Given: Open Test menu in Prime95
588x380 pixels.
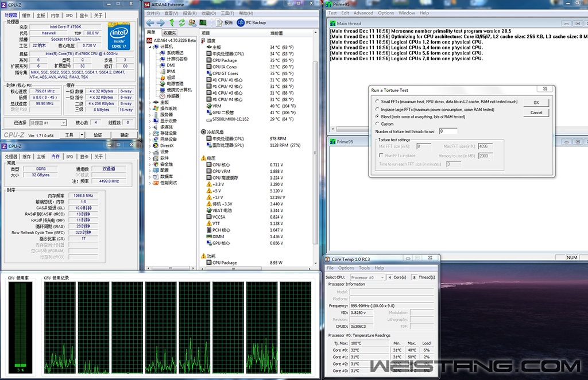Looking at the screenshot, I should 332,13.
